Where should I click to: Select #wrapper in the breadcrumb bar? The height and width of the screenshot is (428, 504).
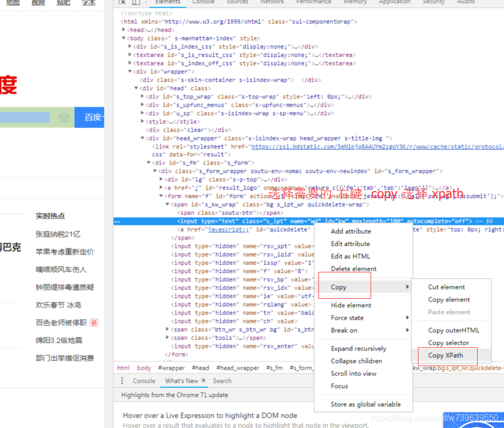[172, 368]
